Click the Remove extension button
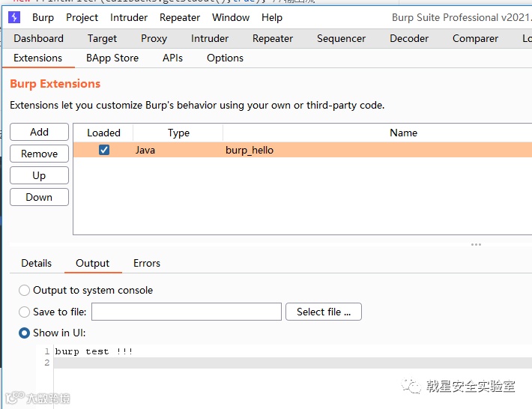The width and height of the screenshot is (532, 409). 40,154
